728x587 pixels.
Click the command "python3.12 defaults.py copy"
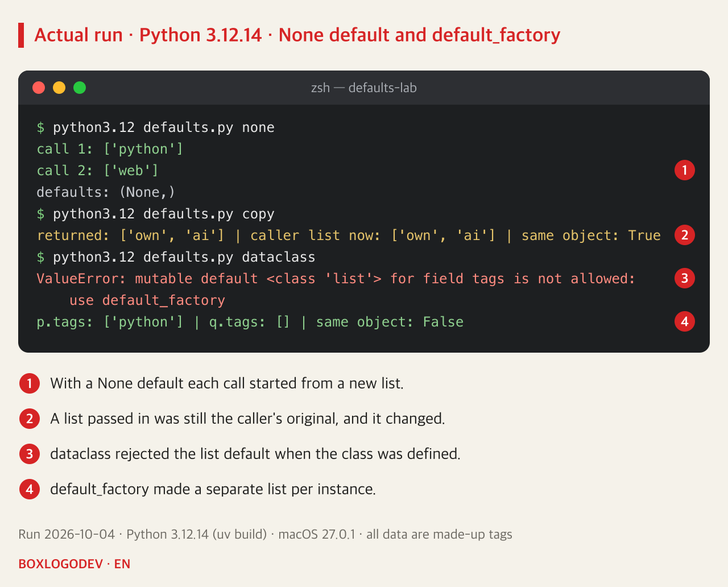point(164,214)
